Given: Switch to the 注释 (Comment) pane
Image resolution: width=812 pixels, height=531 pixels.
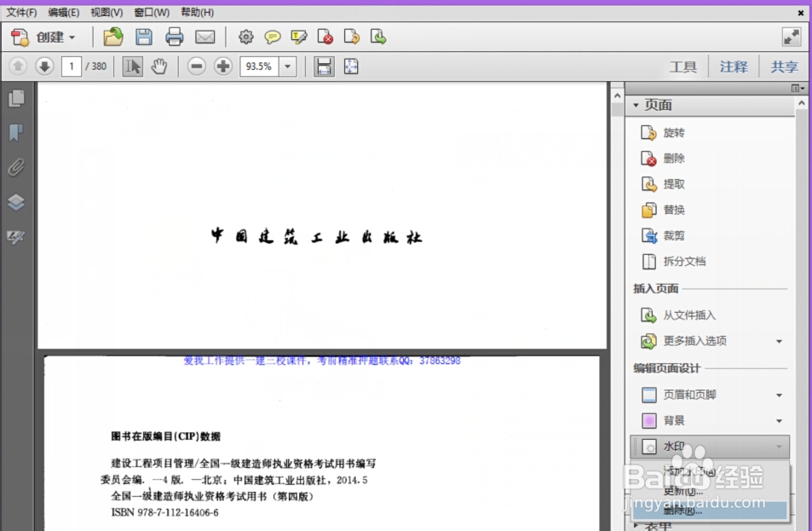Looking at the screenshot, I should pyautogui.click(x=734, y=66).
